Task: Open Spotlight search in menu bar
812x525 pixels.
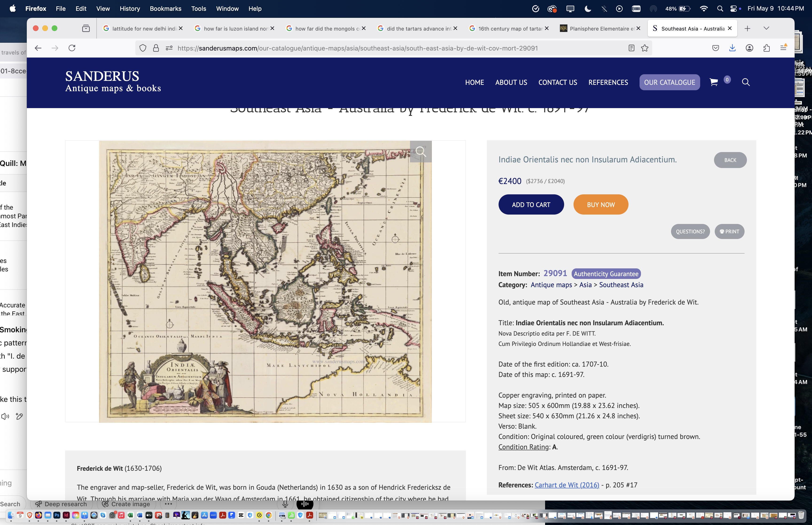Action: [720, 8]
